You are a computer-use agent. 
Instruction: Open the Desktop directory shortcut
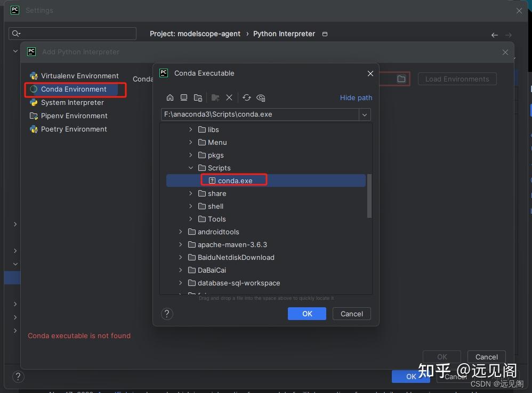coord(184,97)
